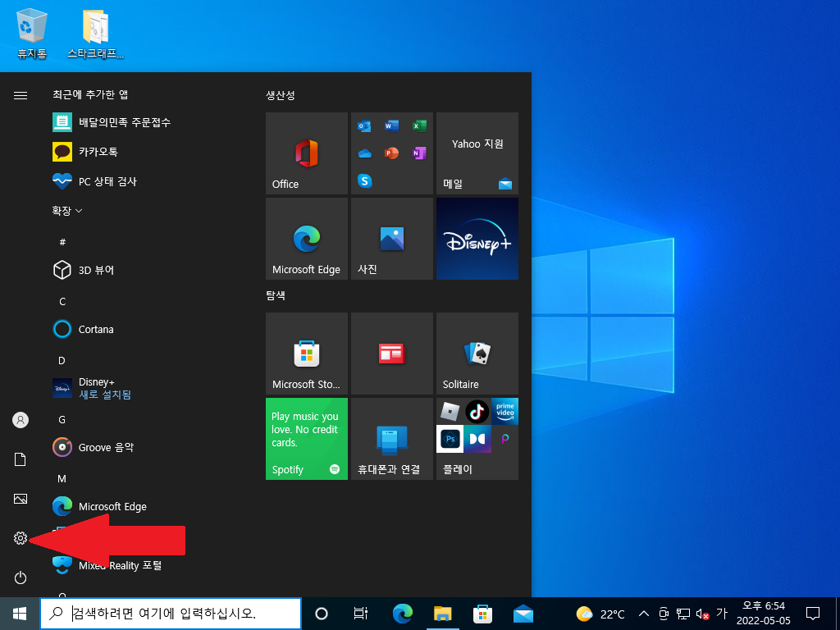Image resolution: width=840 pixels, height=630 pixels.
Task: Click the Power icon in Start sidebar
Action: (x=21, y=577)
